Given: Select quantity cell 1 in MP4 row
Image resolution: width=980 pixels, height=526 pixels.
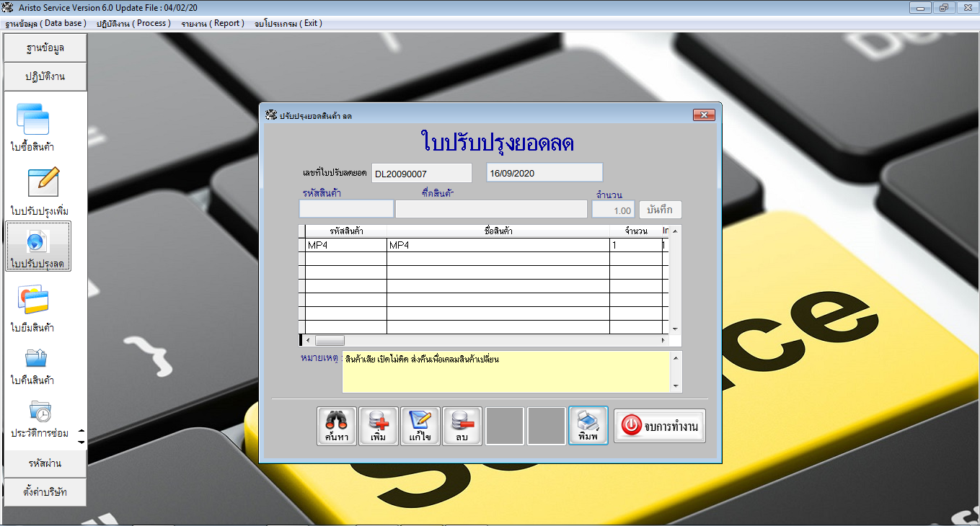Looking at the screenshot, I should [635, 245].
